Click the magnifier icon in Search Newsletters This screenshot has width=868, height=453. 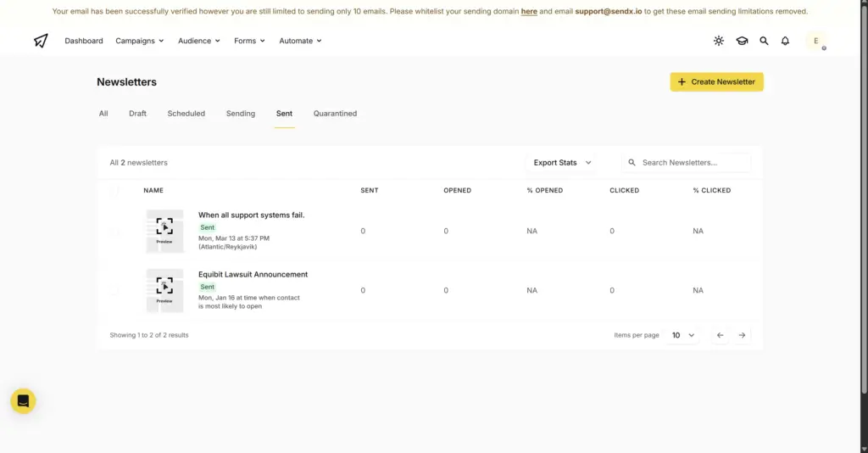[632, 162]
